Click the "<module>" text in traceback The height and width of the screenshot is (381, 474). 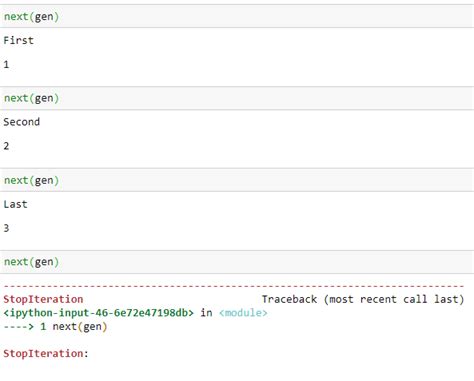click(x=243, y=313)
